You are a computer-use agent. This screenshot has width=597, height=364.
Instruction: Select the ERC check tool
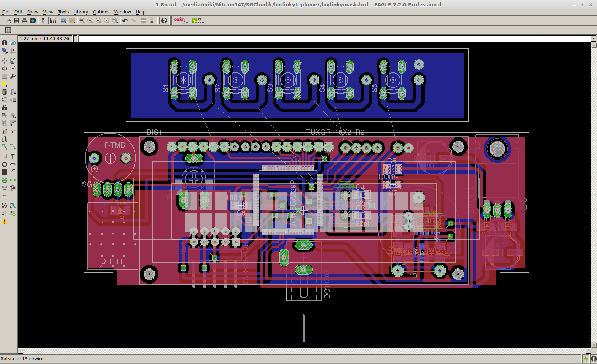point(5,213)
